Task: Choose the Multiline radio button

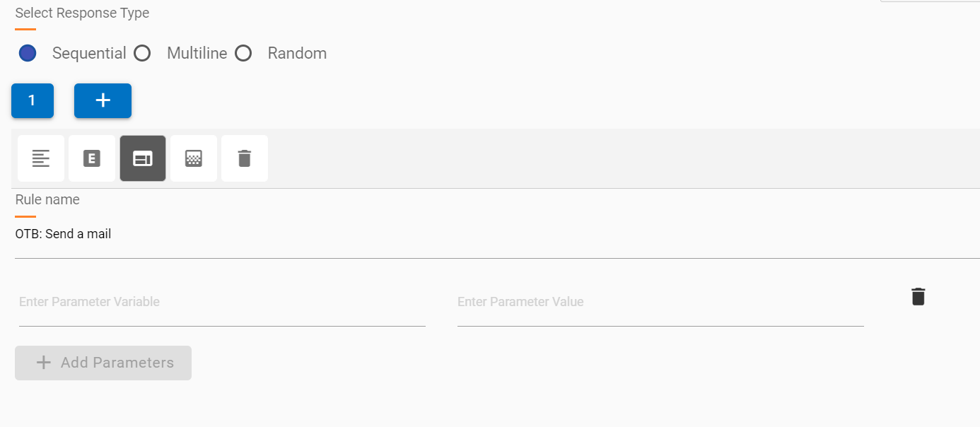Action: [143, 53]
